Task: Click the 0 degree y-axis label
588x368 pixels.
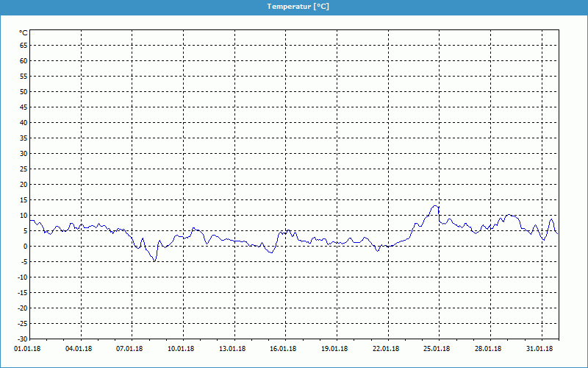Action: [25, 247]
